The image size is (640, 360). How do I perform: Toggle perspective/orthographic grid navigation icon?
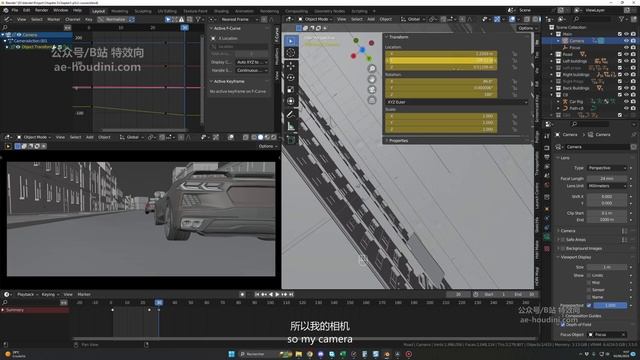[371, 100]
